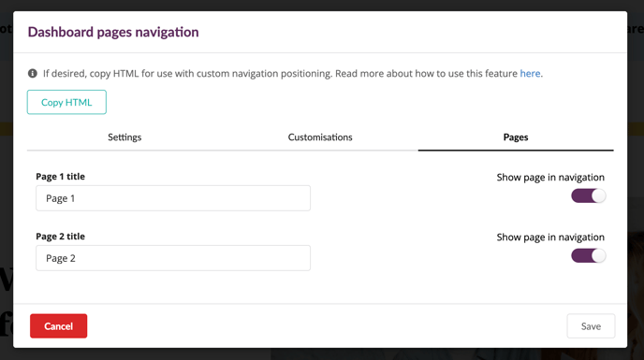Open the Customisations tab
This screenshot has height=360, width=644.
pos(320,137)
